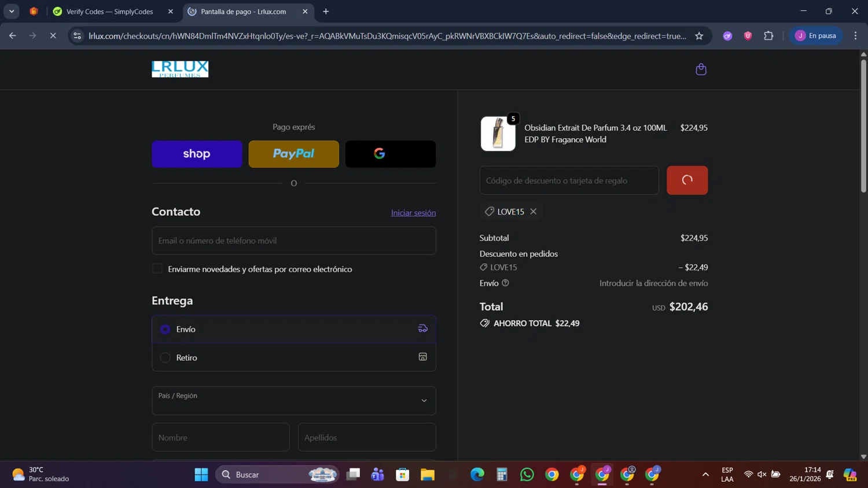Select the Envío delivery radio option

[165, 330]
